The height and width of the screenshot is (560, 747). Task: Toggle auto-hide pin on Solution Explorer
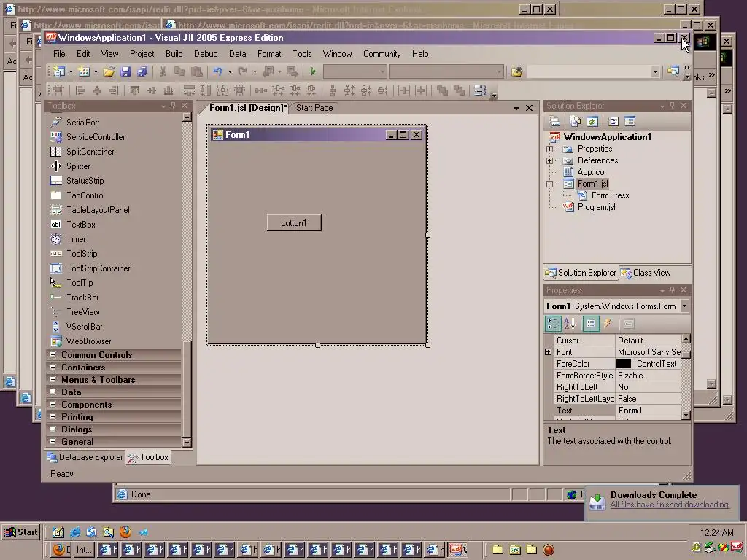pos(672,105)
